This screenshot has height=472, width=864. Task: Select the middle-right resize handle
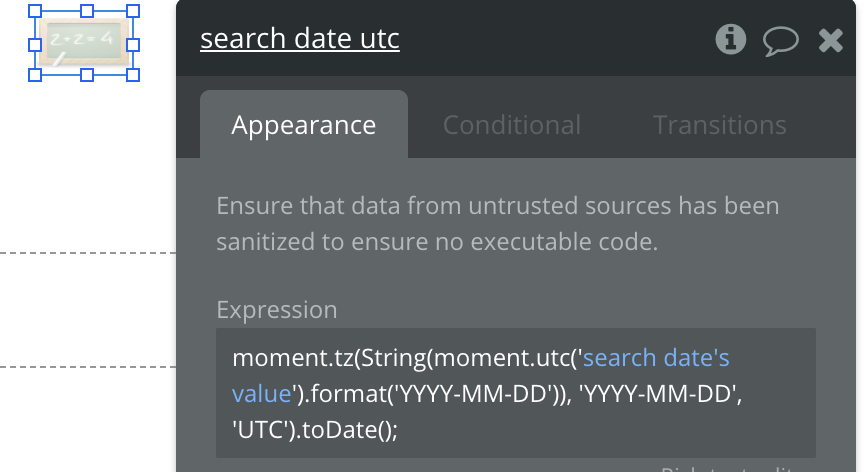click(x=133, y=43)
